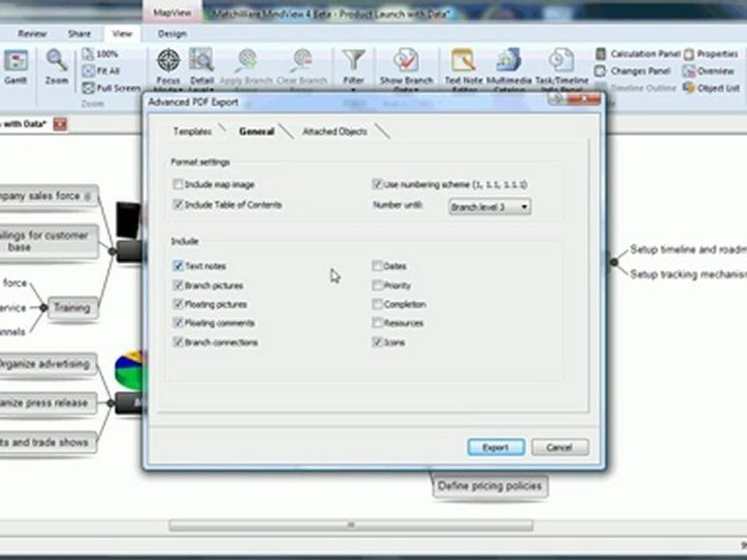This screenshot has width=747, height=560.
Task: Select mailings for customer base branch
Action: (47, 241)
